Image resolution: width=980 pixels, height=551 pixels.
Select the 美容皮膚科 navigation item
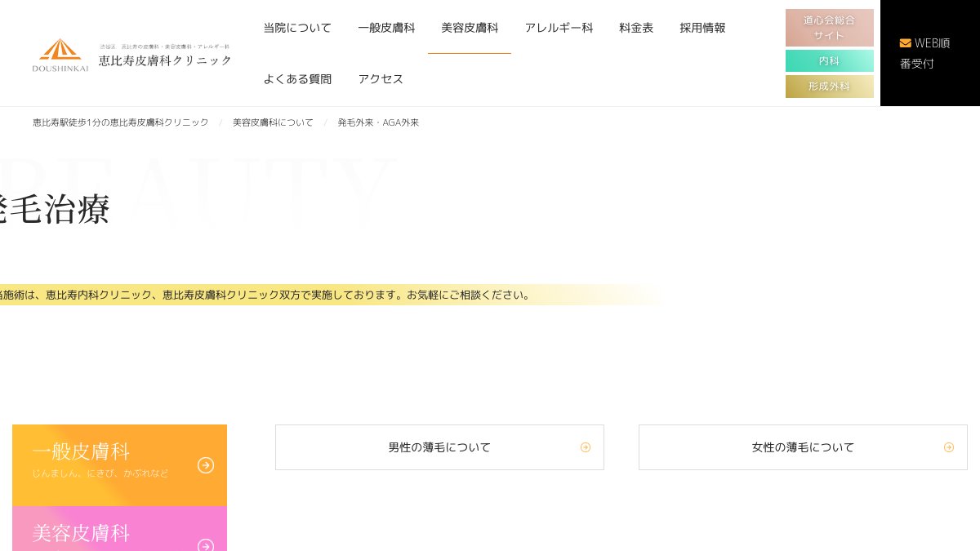[x=470, y=28]
